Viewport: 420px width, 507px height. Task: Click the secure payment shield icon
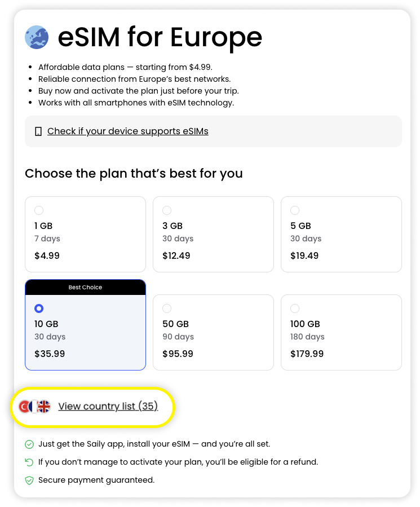point(29,480)
